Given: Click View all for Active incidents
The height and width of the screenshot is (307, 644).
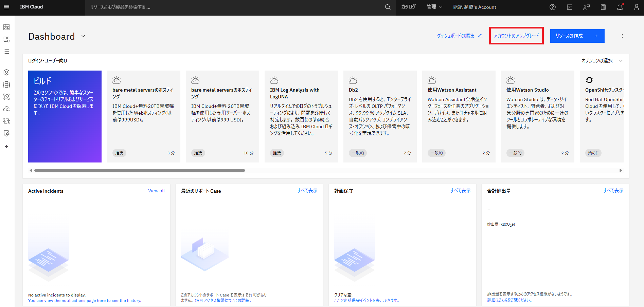Looking at the screenshot, I should coord(156,191).
